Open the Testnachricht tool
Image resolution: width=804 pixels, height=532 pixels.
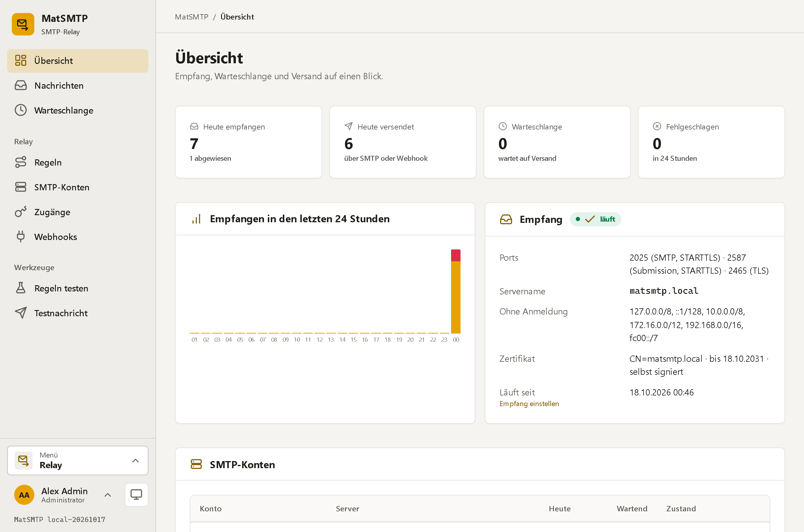pos(78,313)
